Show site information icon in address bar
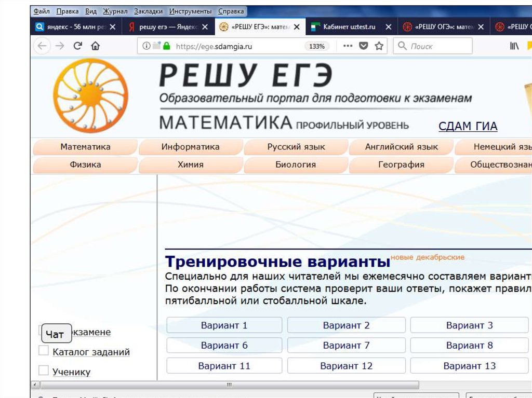532x398 pixels. (x=146, y=46)
